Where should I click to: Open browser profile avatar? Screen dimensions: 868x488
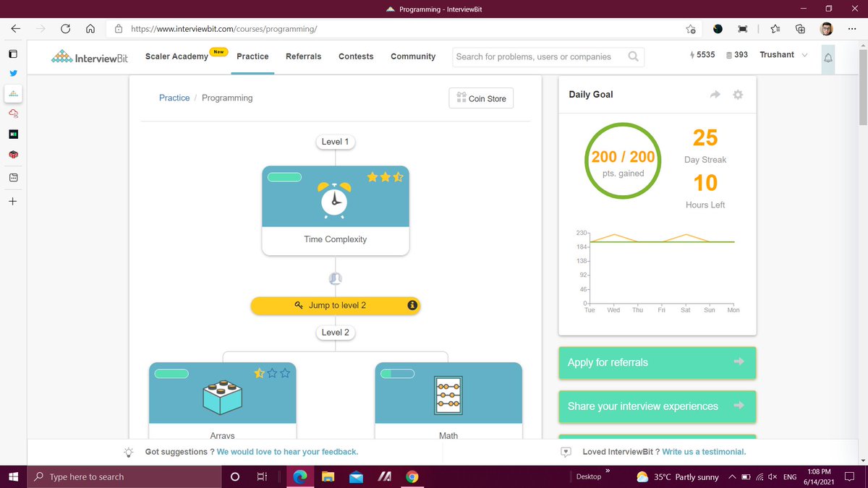(827, 29)
